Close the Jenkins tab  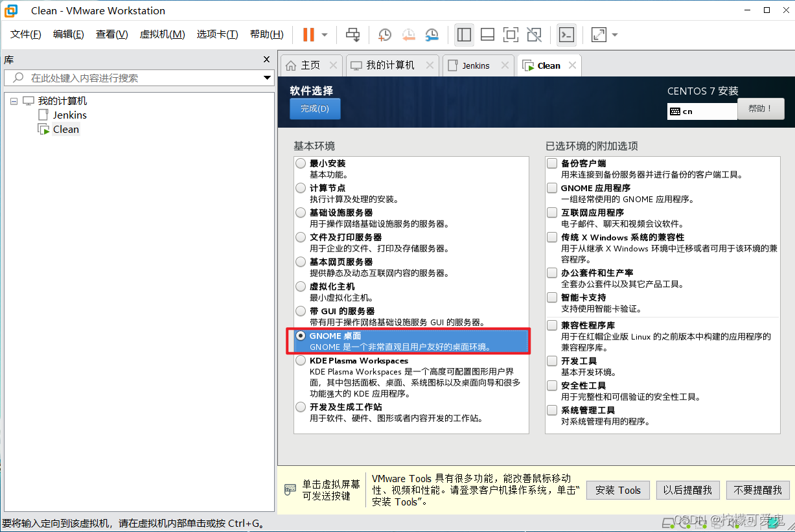[504, 65]
